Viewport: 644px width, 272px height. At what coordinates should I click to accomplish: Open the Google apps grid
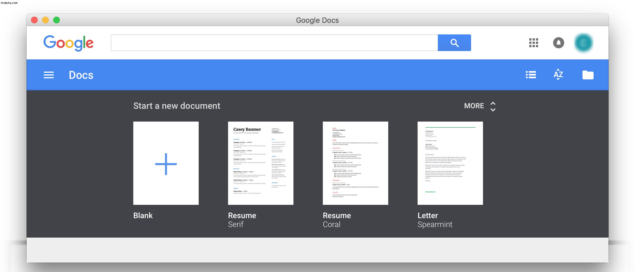[533, 43]
